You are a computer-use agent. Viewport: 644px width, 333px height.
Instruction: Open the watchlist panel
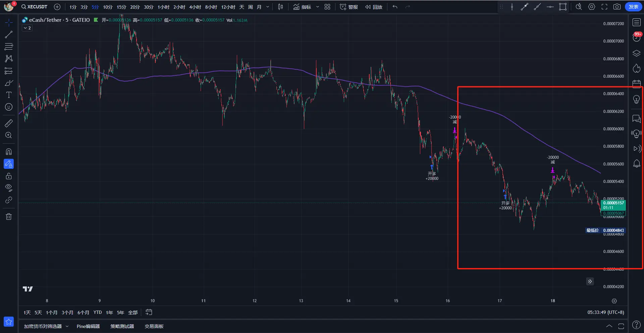[636, 22]
